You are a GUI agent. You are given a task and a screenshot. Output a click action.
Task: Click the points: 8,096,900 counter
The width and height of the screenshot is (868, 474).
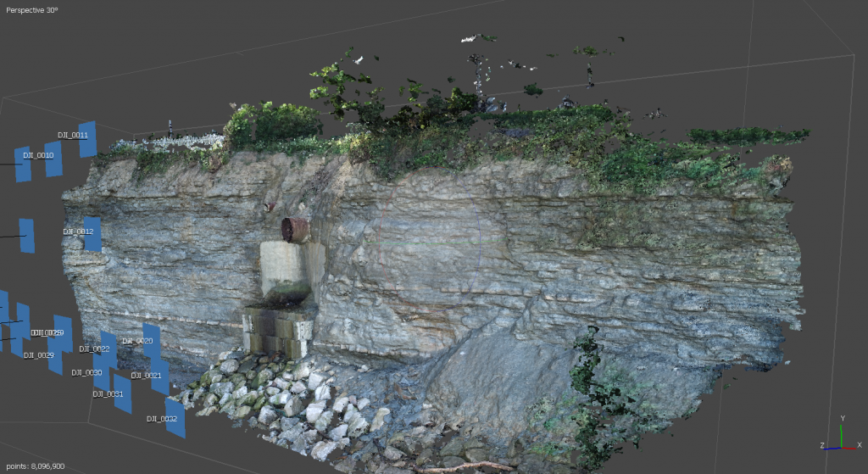tap(35, 466)
